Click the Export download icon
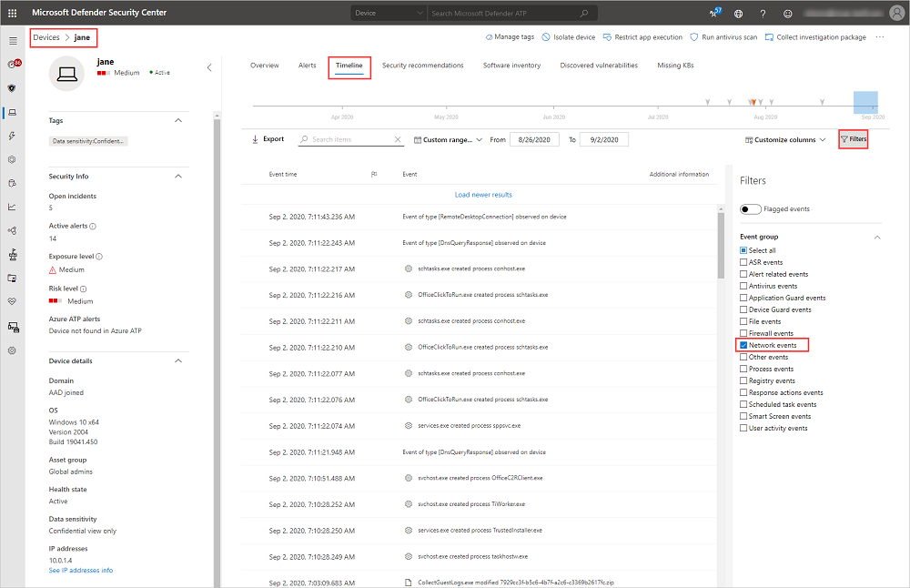910x588 pixels. (x=255, y=139)
